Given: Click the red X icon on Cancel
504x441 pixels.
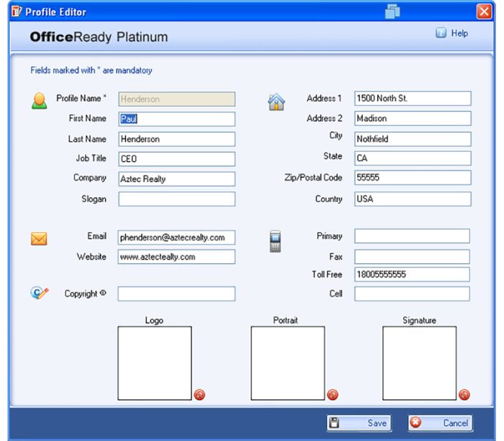Looking at the screenshot, I should pos(415,422).
